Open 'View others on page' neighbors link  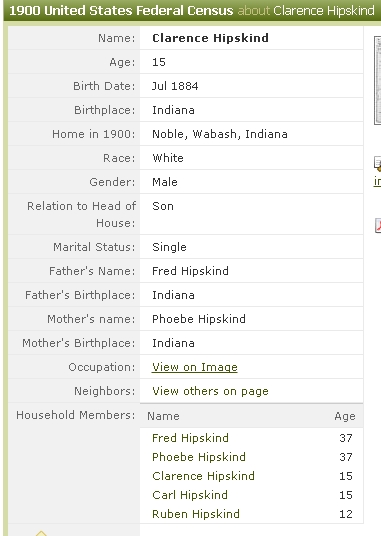[x=210, y=391]
